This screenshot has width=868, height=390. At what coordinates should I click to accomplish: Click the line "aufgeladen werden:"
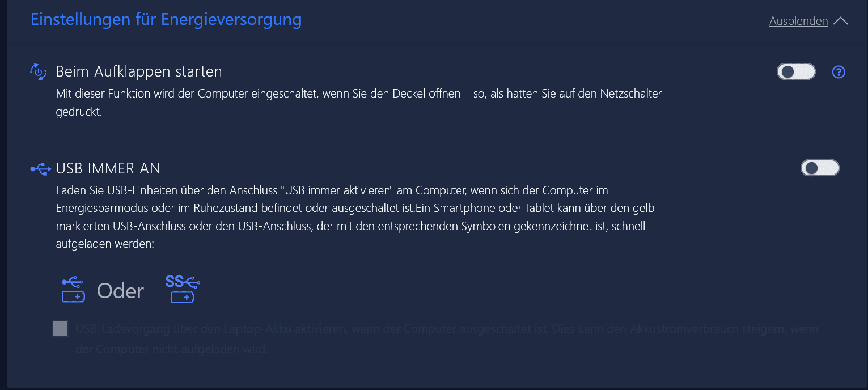click(105, 244)
